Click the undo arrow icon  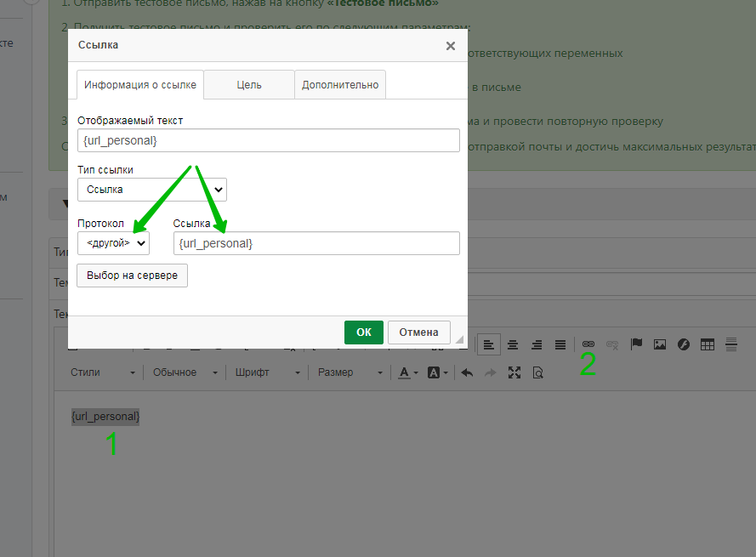click(466, 372)
